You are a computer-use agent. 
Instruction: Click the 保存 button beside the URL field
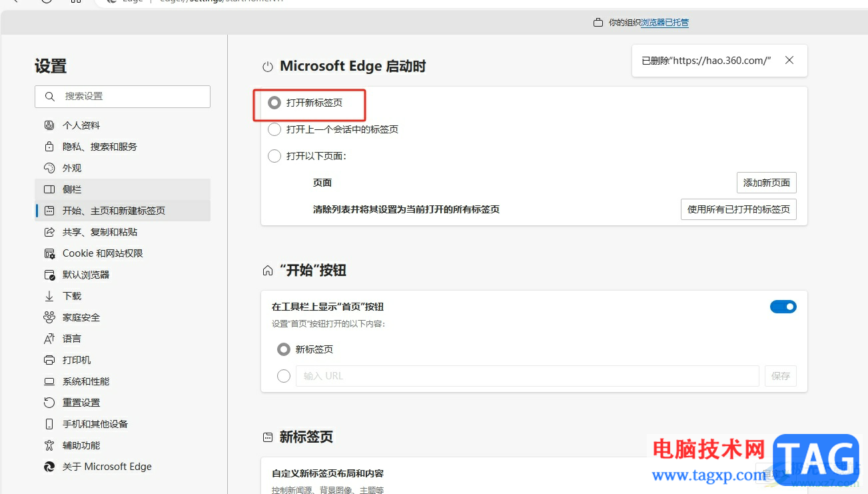tap(781, 376)
